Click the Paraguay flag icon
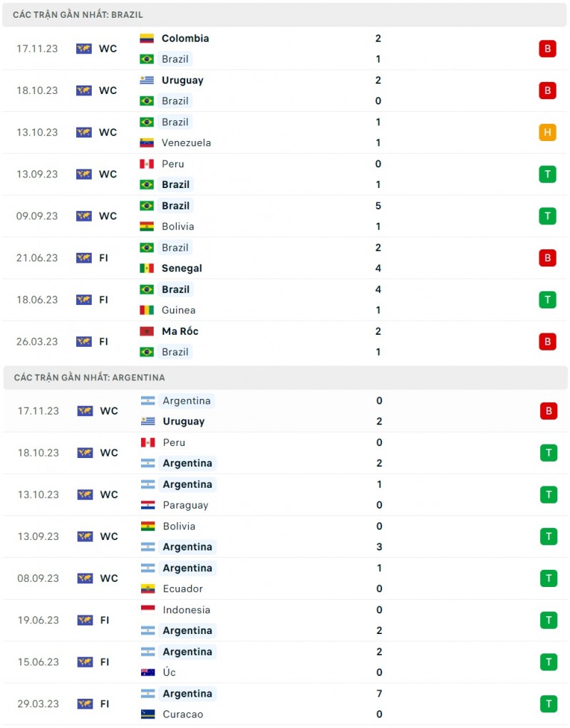The image size is (570, 728). (x=148, y=505)
